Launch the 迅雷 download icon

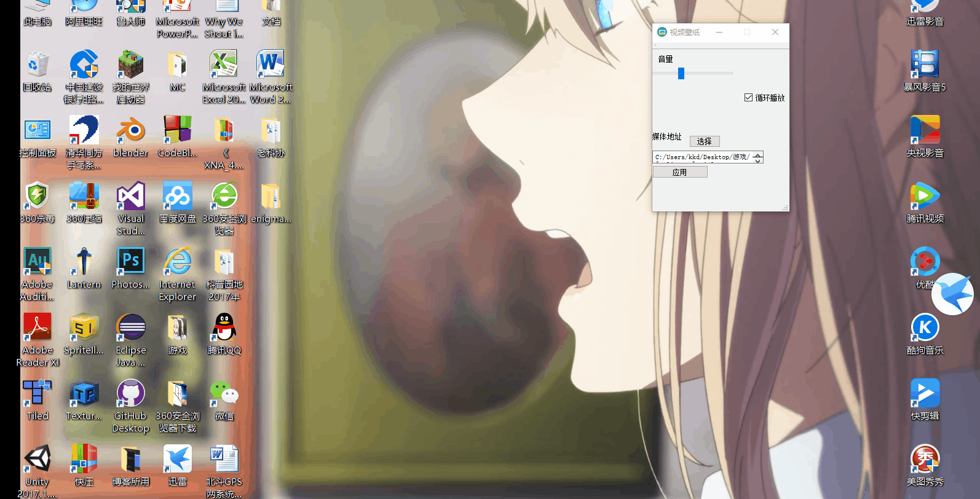click(178, 458)
